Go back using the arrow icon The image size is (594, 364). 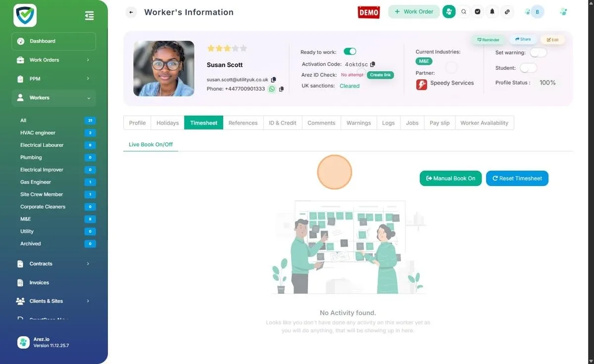tap(131, 12)
